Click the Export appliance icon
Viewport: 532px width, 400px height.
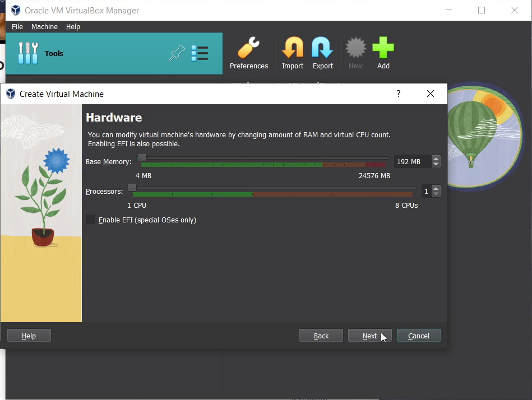(x=322, y=49)
